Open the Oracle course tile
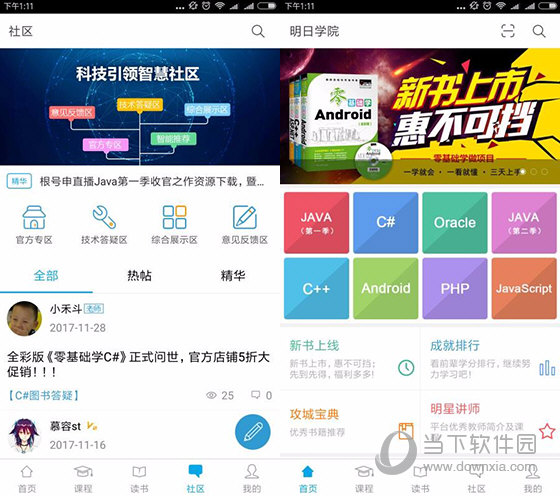The image size is (560, 496). [455, 222]
